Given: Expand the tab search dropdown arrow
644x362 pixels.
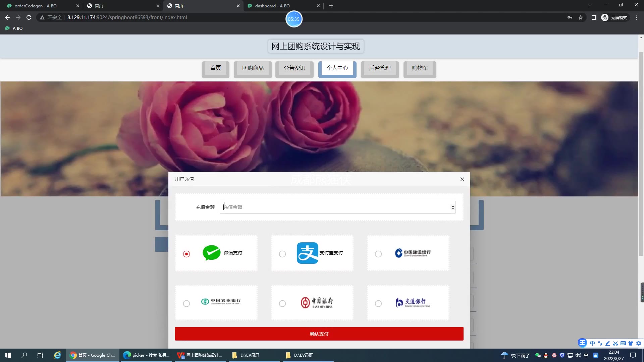Looking at the screenshot, I should [590, 5].
